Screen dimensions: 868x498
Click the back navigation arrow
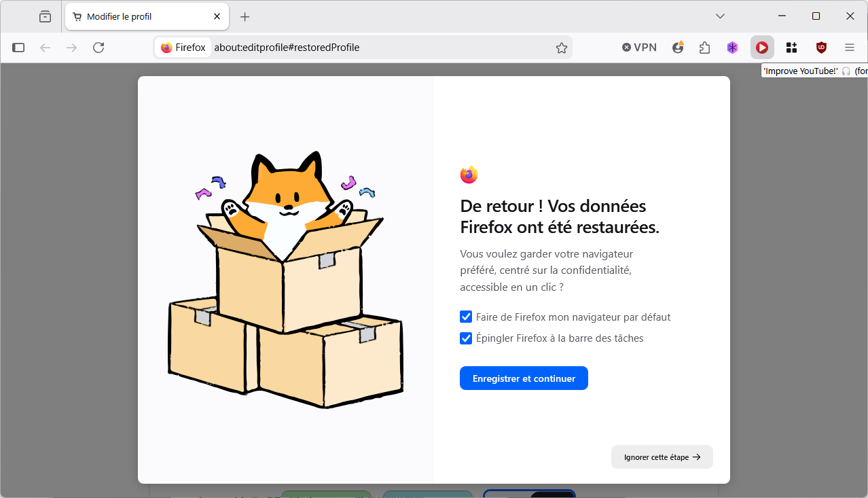(x=46, y=48)
